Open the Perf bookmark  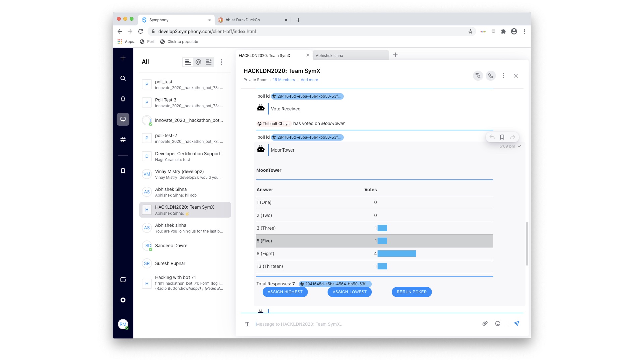[x=147, y=42]
